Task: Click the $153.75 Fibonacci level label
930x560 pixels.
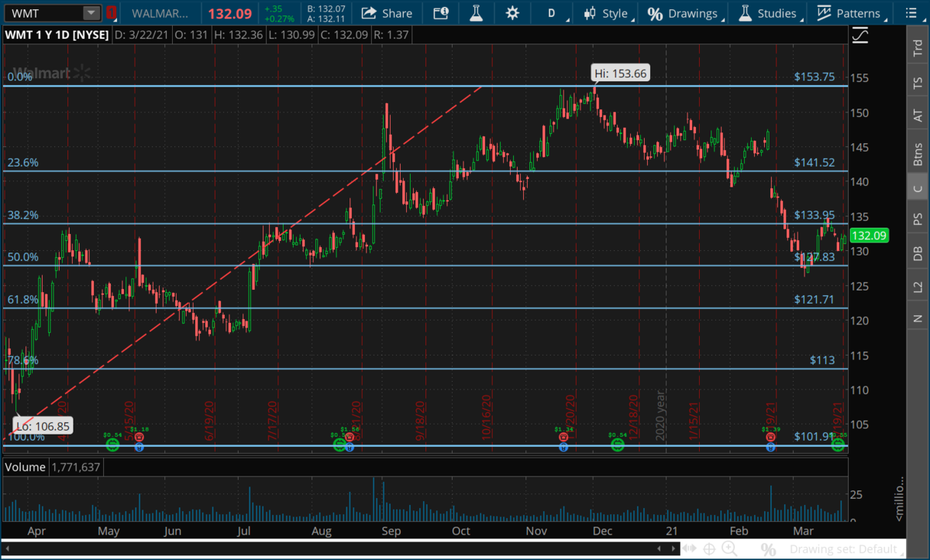Action: click(814, 77)
